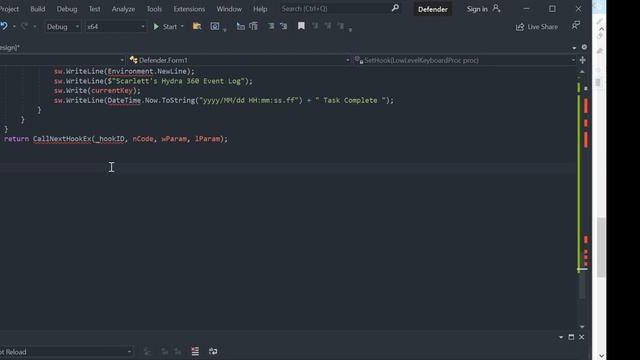
Task: Click the screenshot capture toolbar icon
Action: 215,27
